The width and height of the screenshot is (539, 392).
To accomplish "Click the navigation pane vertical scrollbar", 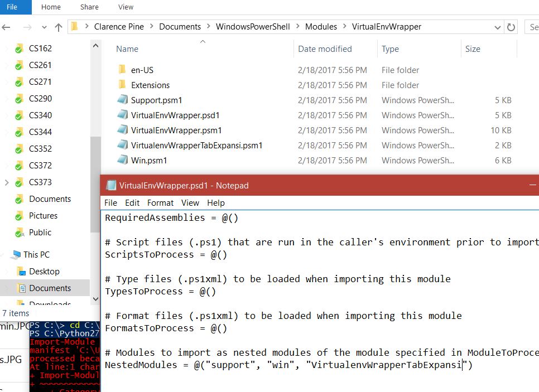I will click(95, 167).
